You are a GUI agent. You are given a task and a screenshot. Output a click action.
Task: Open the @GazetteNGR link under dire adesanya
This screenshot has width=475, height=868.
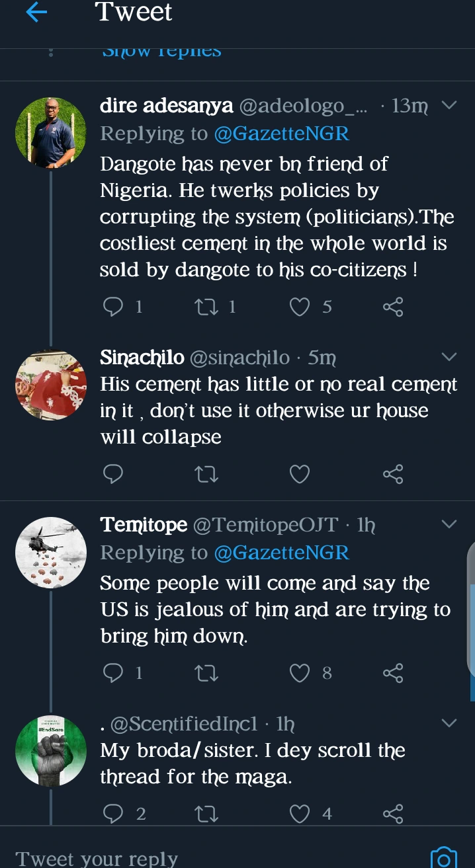281,134
